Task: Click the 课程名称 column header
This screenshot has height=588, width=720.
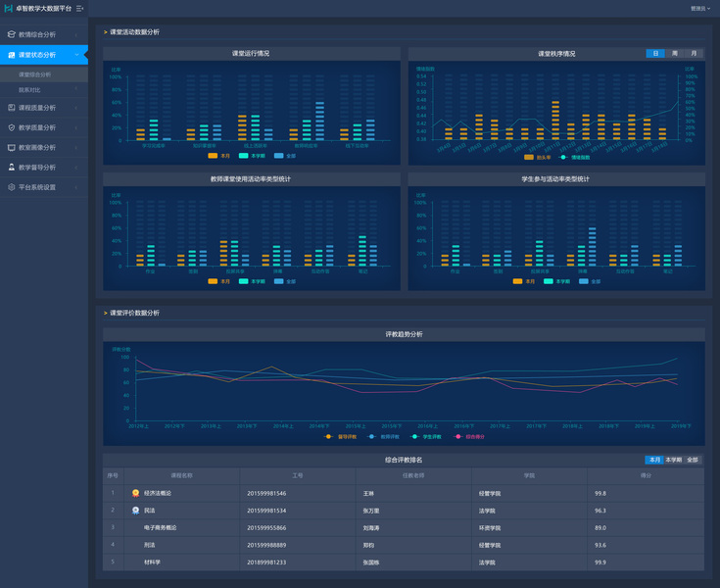Action: pos(182,475)
